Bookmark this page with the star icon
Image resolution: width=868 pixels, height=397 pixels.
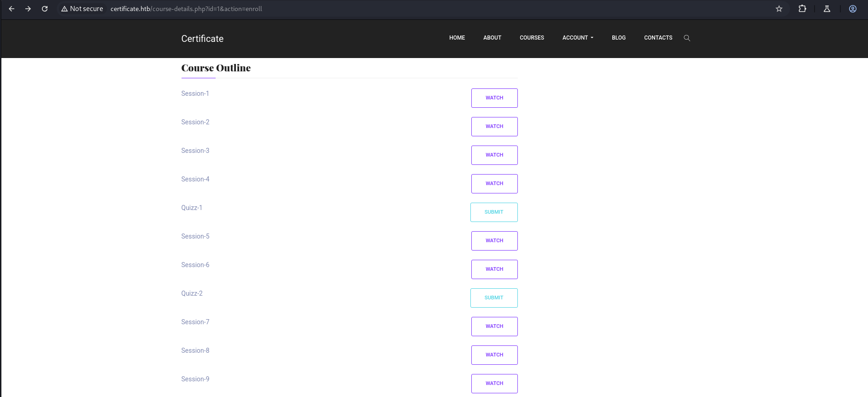click(x=779, y=9)
